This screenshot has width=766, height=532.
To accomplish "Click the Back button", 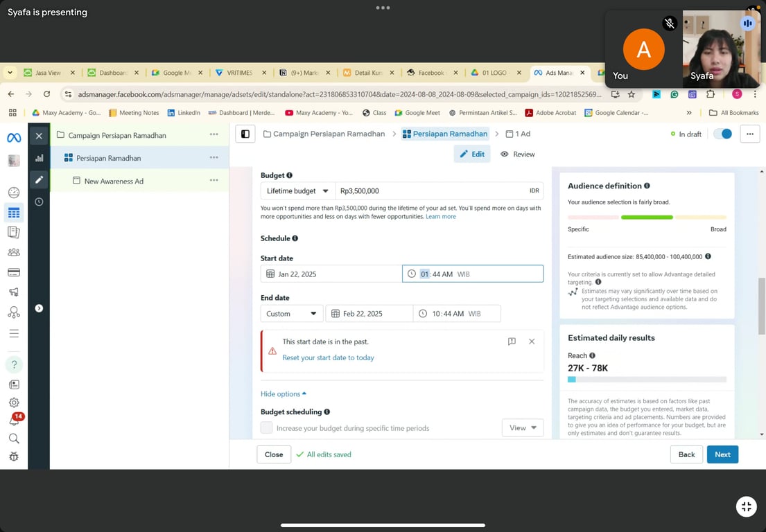I will [x=686, y=454].
